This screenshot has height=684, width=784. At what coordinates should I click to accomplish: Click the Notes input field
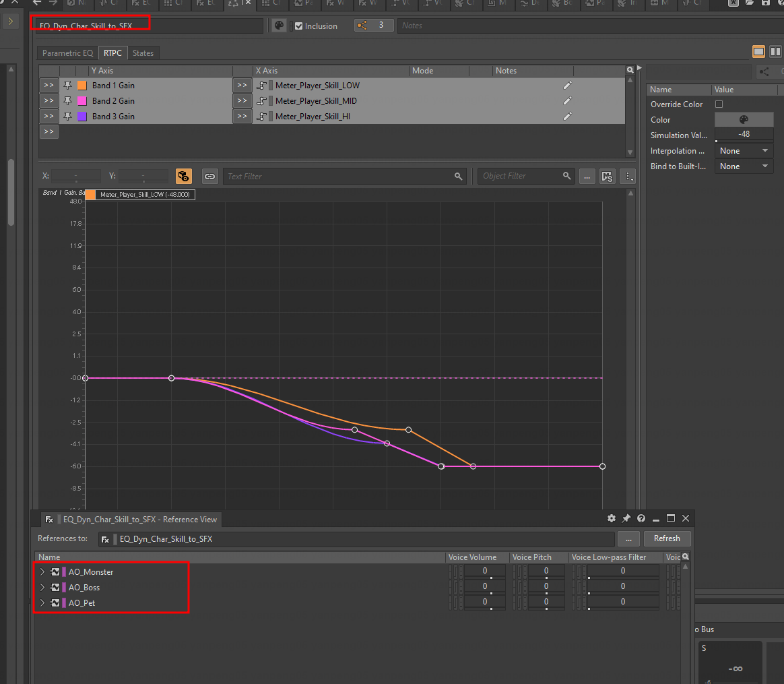[x=590, y=26]
